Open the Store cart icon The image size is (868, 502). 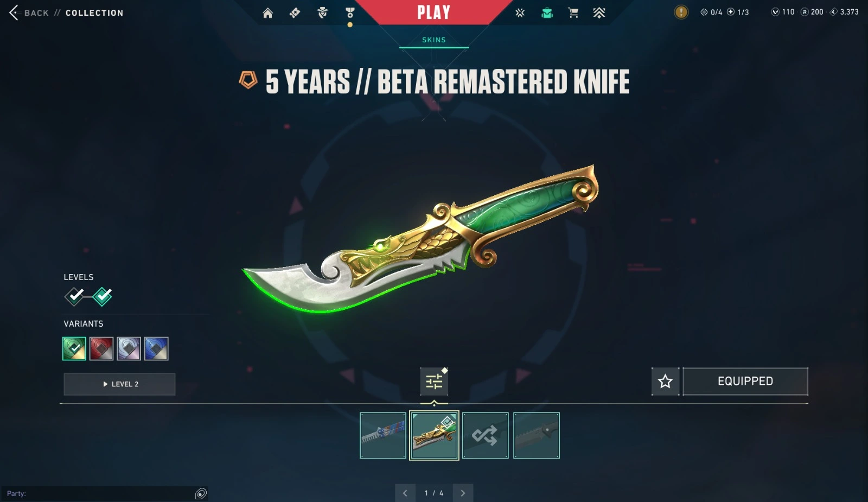(573, 12)
